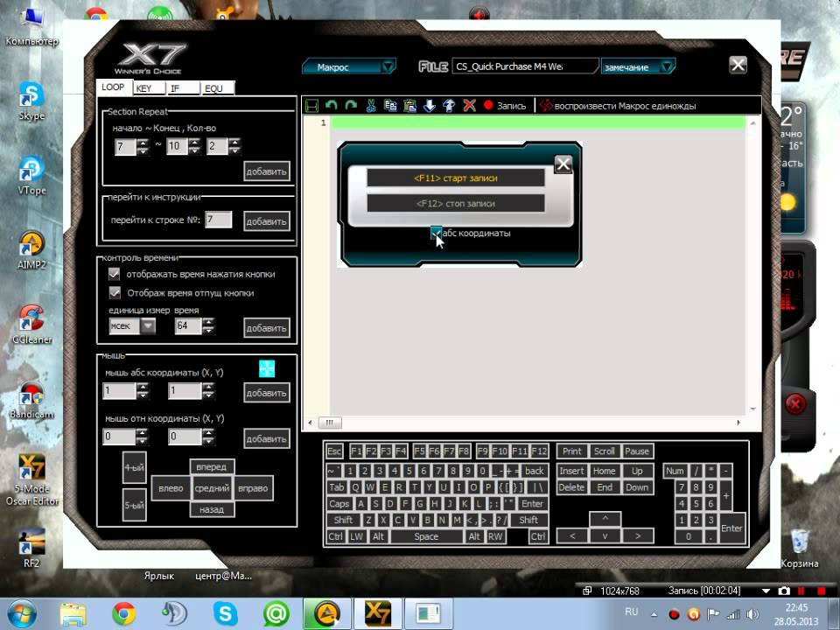The width and height of the screenshot is (840, 630).
Task: Open the VTope desktop shortcut
Action: click(31, 176)
